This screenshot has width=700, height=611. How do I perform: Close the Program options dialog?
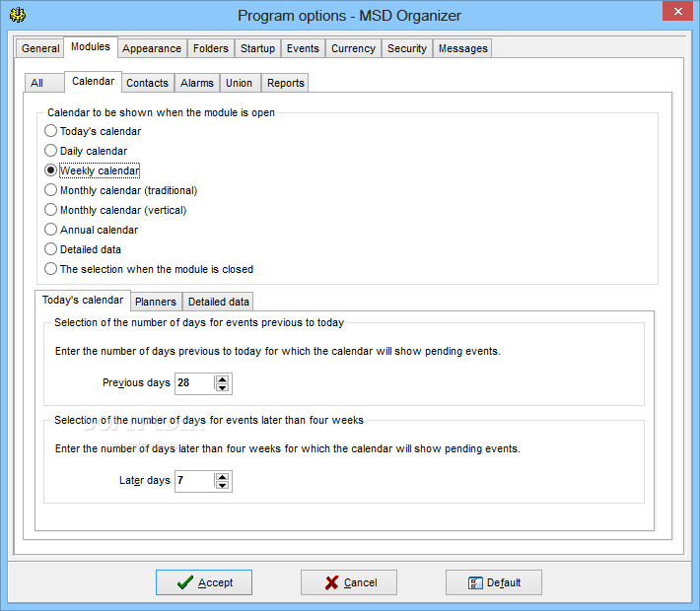tap(677, 12)
